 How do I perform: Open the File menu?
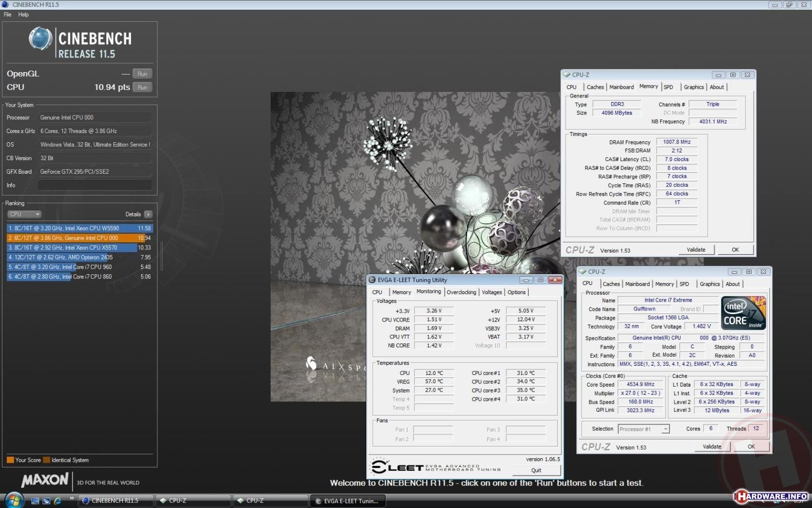(x=8, y=14)
